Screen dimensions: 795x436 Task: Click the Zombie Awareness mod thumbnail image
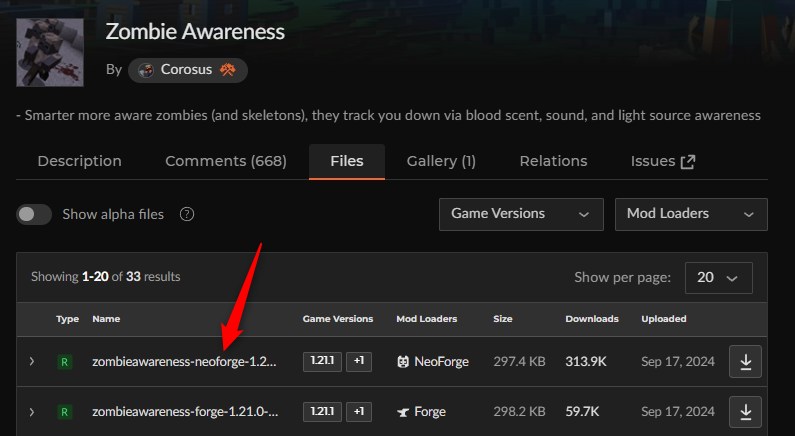tap(50, 52)
